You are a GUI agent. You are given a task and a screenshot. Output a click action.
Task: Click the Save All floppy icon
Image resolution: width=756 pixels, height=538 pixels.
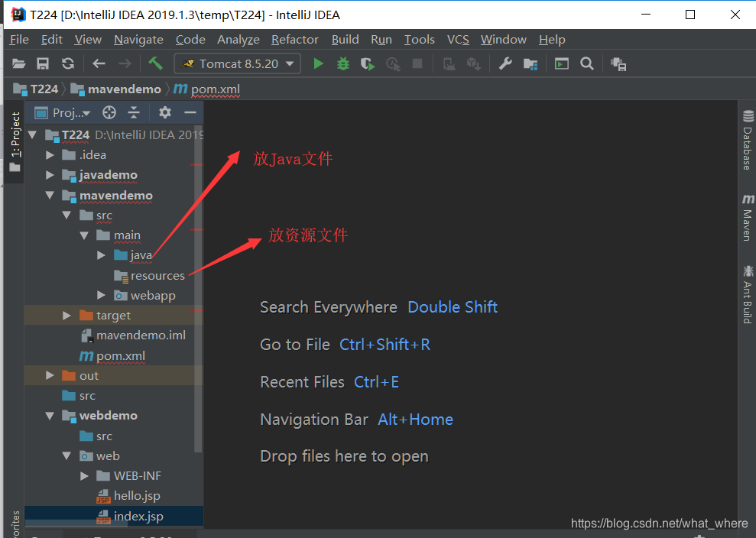pos(43,63)
